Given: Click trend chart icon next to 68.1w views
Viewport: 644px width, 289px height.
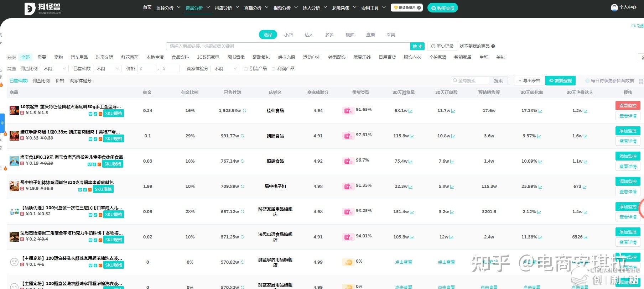Looking at the screenshot, I should point(411,111).
